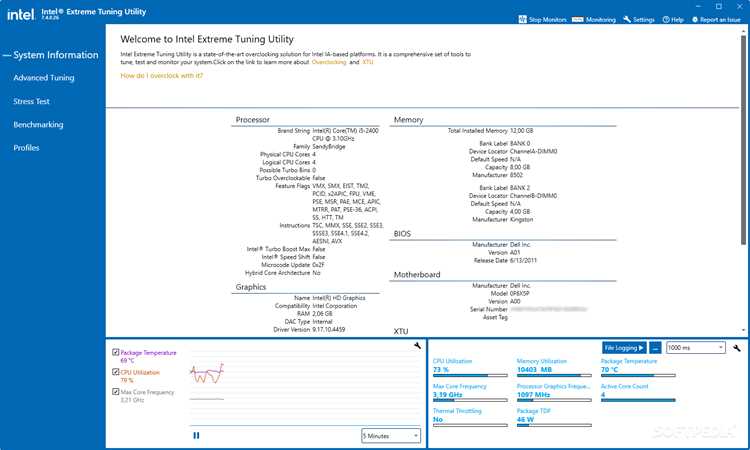Open graph panel wrench settings icon
The width and height of the screenshot is (750, 450).
[x=417, y=346]
